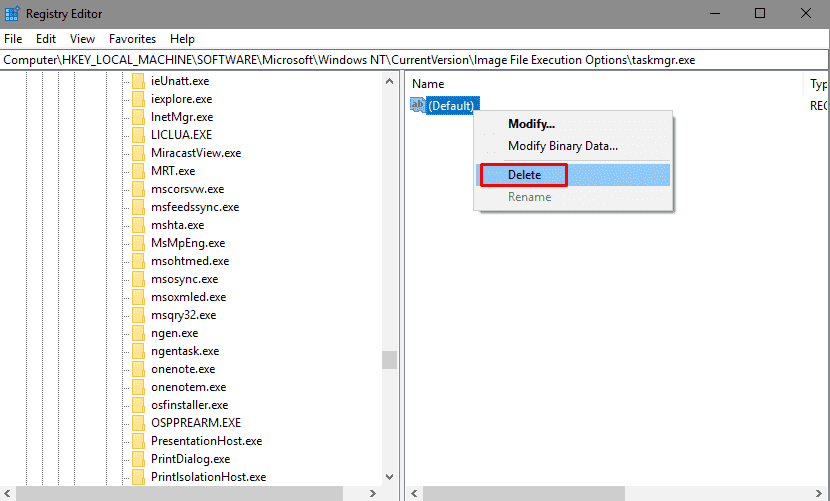Click the string value icon beside (Default)

pos(417,105)
